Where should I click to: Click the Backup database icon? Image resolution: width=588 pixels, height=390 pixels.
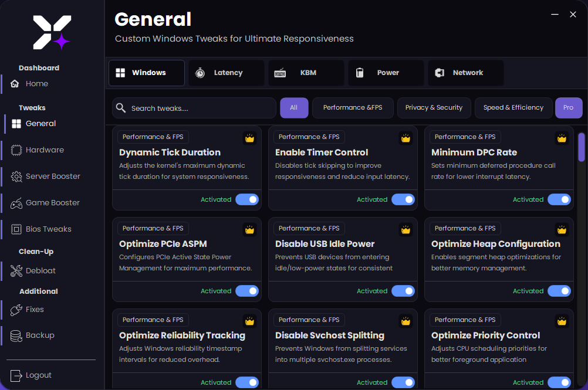pyautogui.click(x=16, y=335)
